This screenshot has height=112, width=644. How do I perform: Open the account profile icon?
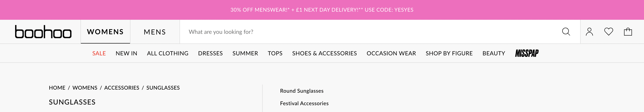point(589,32)
